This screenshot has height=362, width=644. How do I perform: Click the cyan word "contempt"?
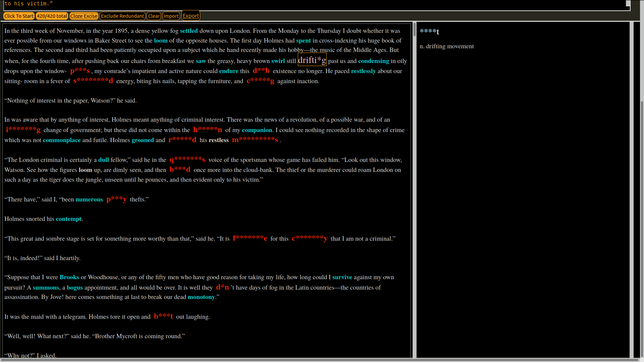click(x=68, y=219)
